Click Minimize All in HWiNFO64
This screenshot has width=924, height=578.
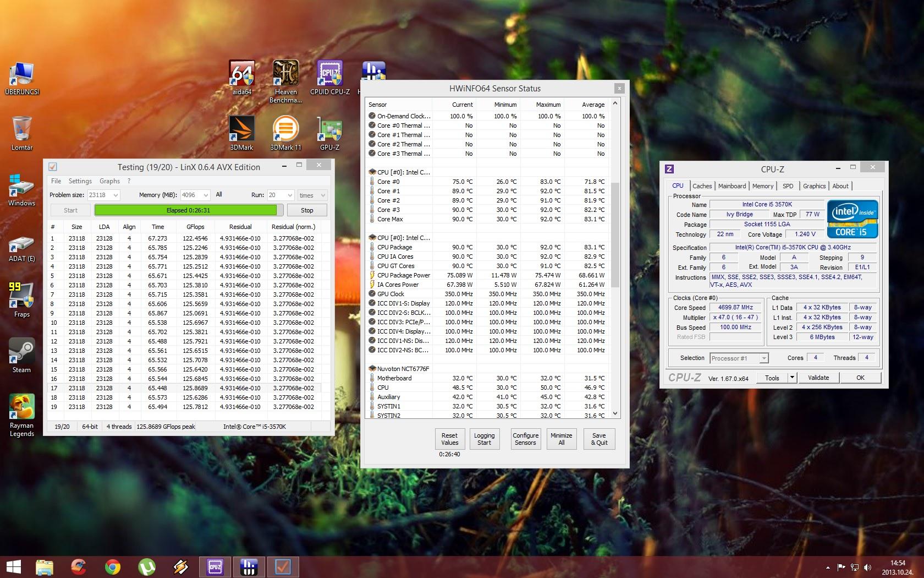[x=561, y=439]
